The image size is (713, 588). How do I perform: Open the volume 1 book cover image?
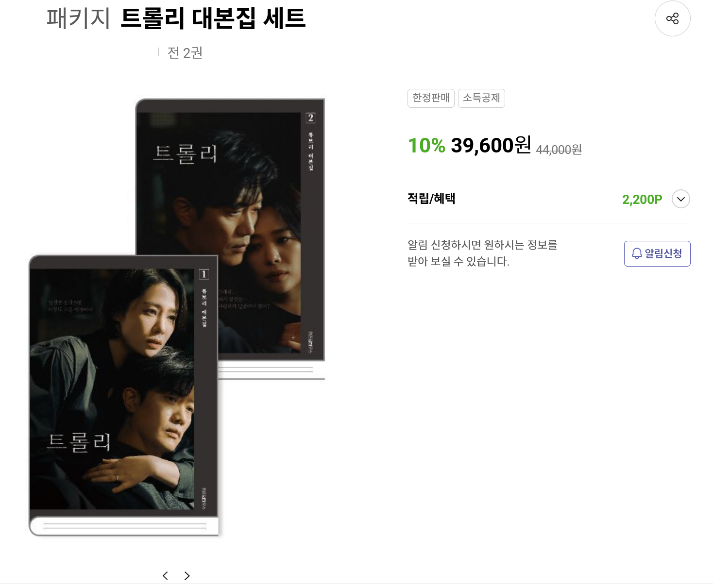[x=124, y=396]
